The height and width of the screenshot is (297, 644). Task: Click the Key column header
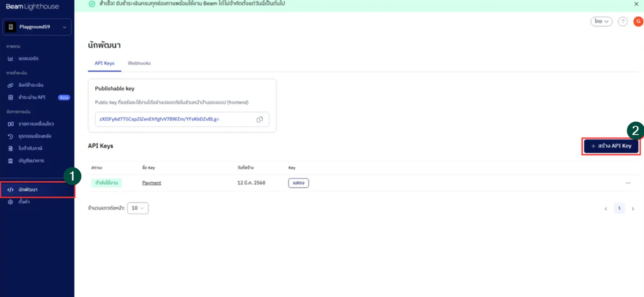point(292,167)
